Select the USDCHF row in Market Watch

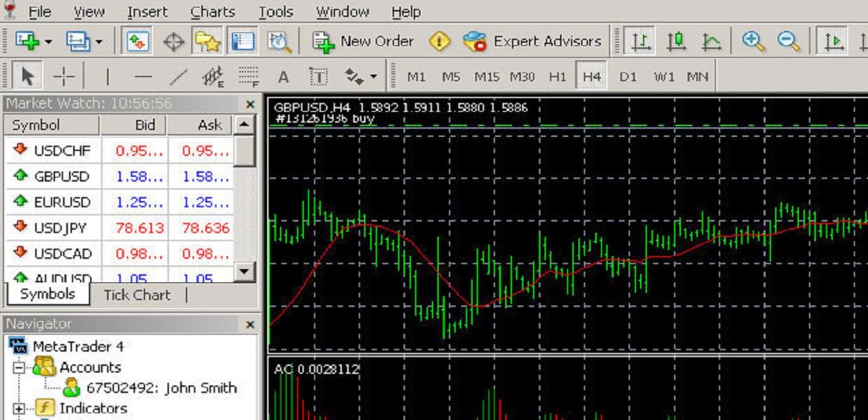click(120, 150)
